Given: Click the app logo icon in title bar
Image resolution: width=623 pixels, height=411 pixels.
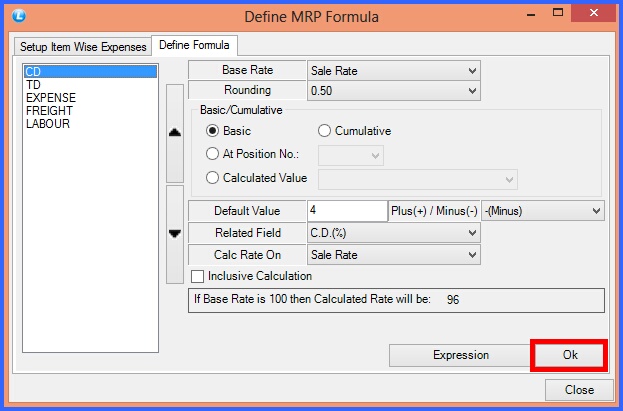Looking at the screenshot, I should click(19, 16).
